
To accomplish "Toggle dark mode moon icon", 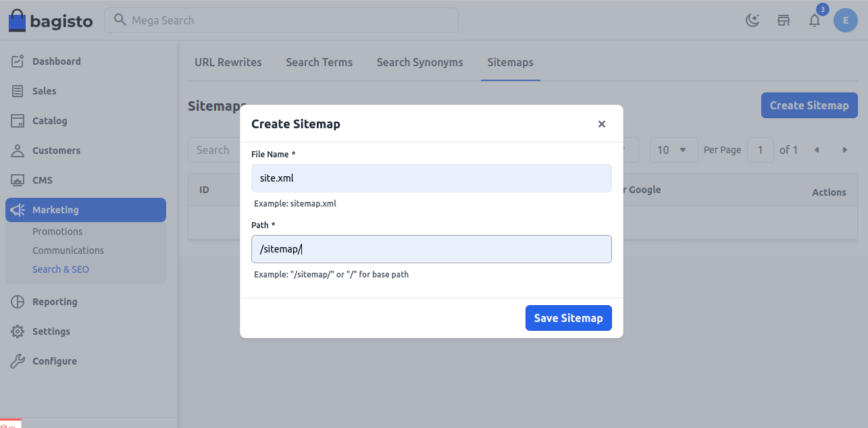I will pos(752,20).
